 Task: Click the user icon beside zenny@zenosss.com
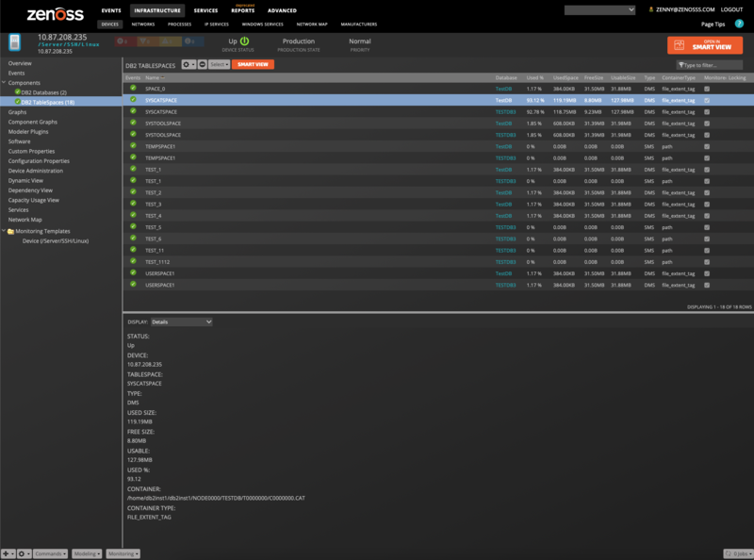click(651, 9)
